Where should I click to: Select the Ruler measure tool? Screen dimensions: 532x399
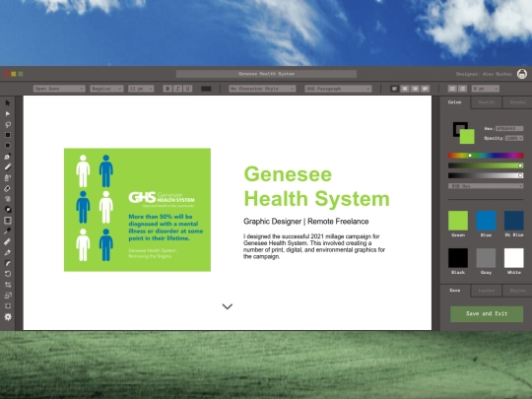(x=8, y=242)
